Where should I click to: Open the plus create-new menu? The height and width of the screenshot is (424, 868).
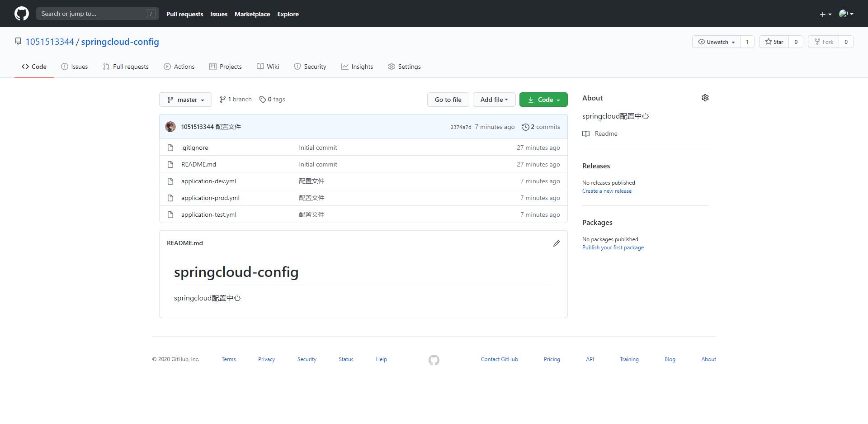(x=826, y=14)
